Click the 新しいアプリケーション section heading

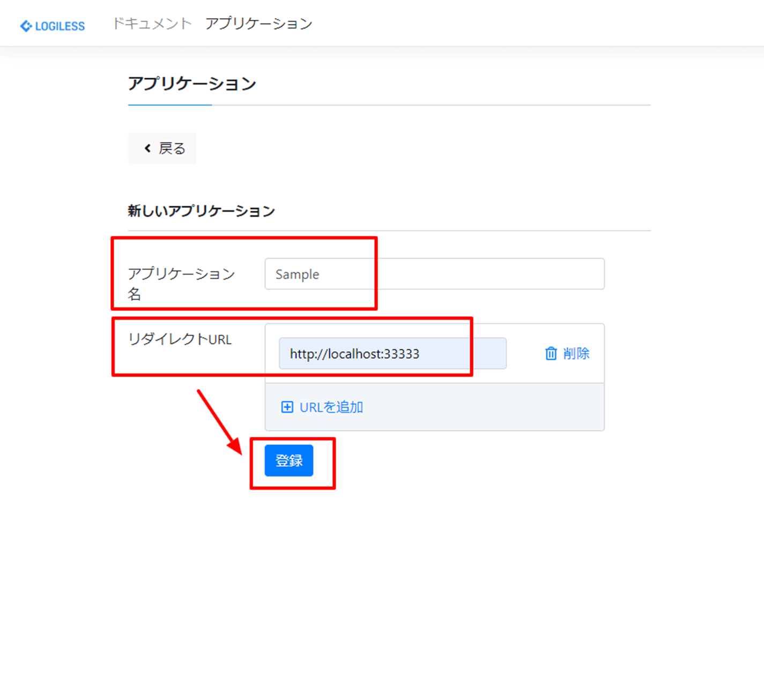coord(202,211)
